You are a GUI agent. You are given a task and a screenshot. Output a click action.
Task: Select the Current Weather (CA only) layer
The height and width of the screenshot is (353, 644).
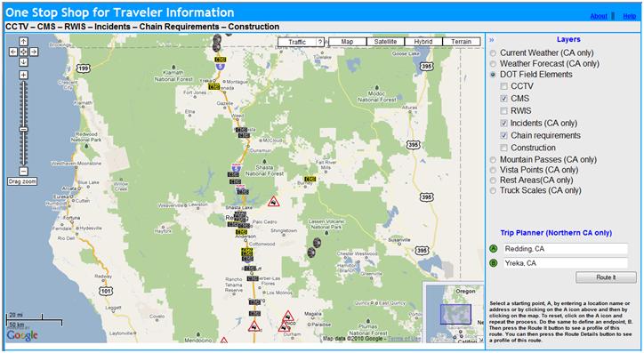tap(493, 53)
